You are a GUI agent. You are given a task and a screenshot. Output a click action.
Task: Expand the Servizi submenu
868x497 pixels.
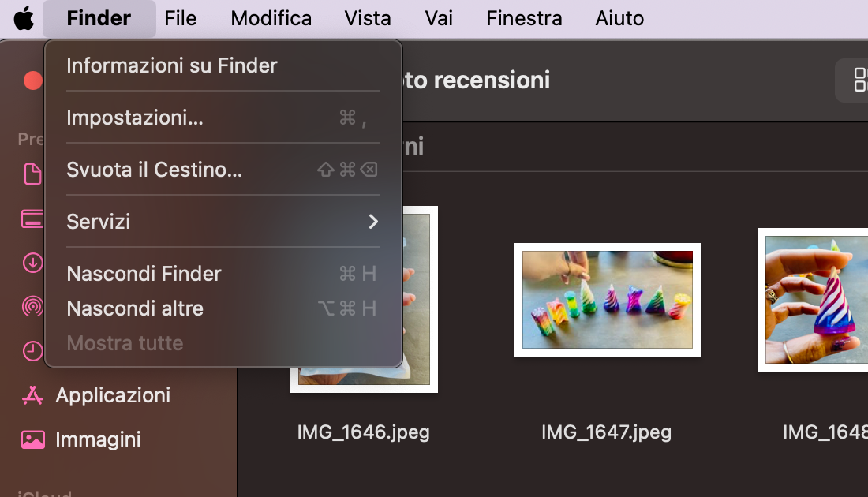tap(98, 222)
